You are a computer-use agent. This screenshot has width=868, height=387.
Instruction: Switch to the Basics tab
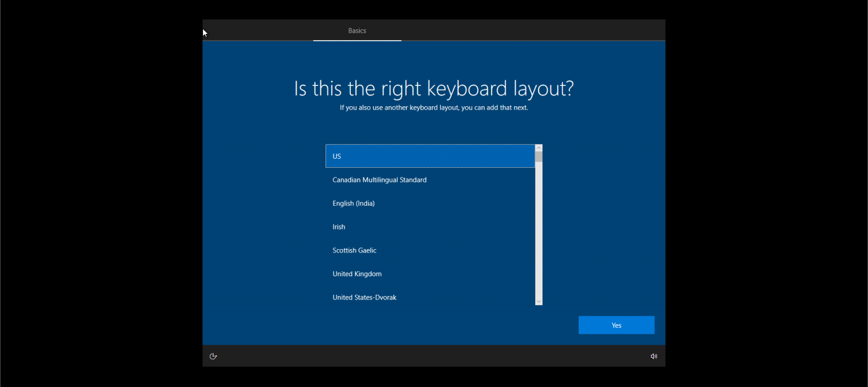(x=357, y=31)
